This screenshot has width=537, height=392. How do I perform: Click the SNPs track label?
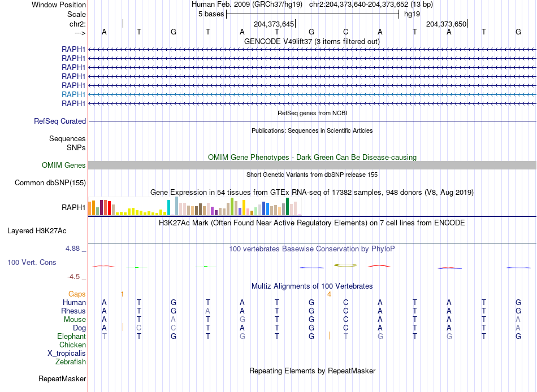76,147
